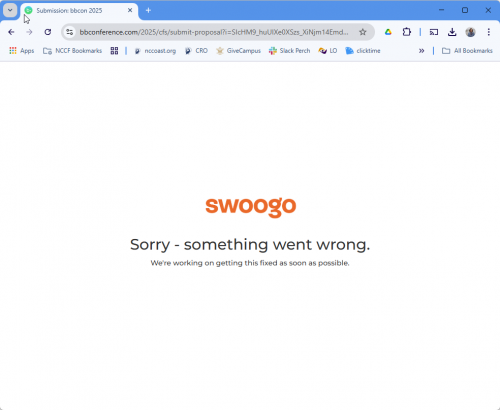
Task: Open the tab search dropdown arrow
Action: point(10,10)
